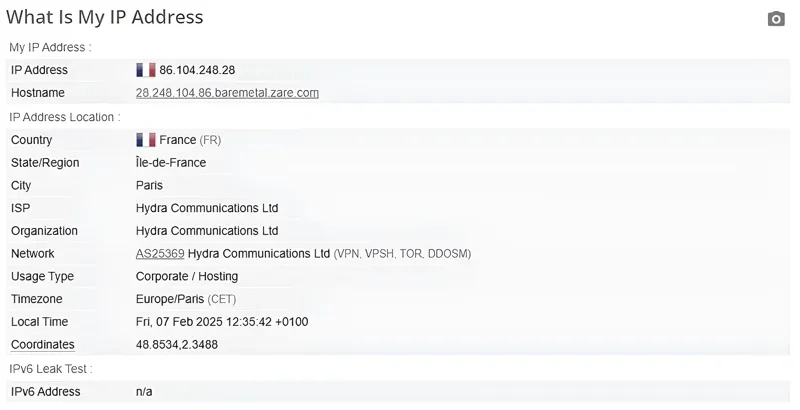Click the Île-de-France region value
This screenshot has width=800, height=410.
[171, 163]
